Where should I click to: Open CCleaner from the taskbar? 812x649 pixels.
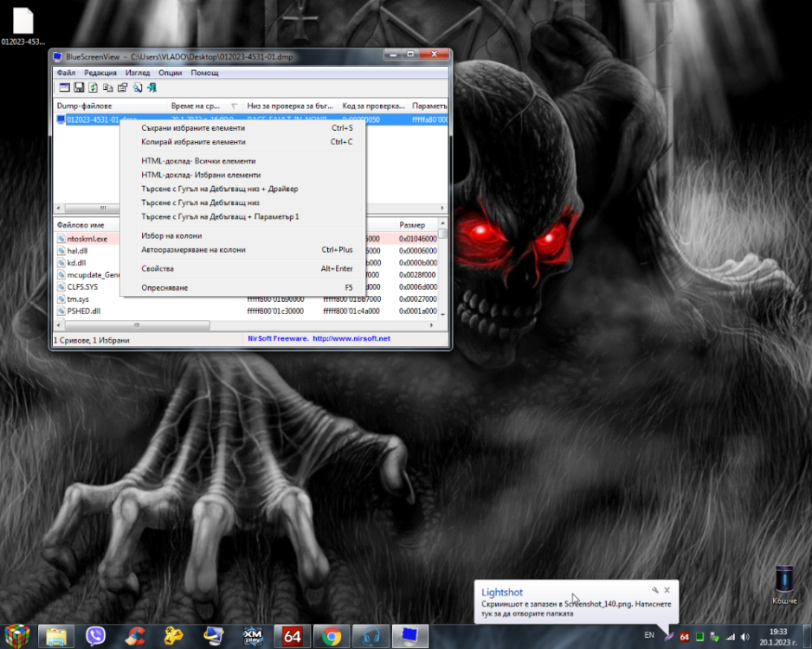(x=135, y=636)
